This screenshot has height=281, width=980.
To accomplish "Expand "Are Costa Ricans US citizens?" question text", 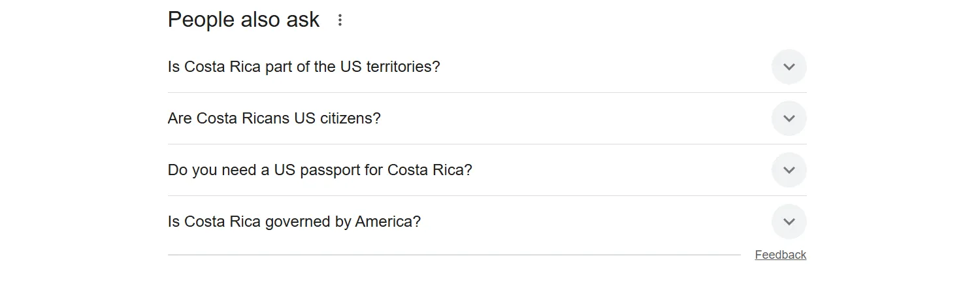I will pyautogui.click(x=274, y=118).
